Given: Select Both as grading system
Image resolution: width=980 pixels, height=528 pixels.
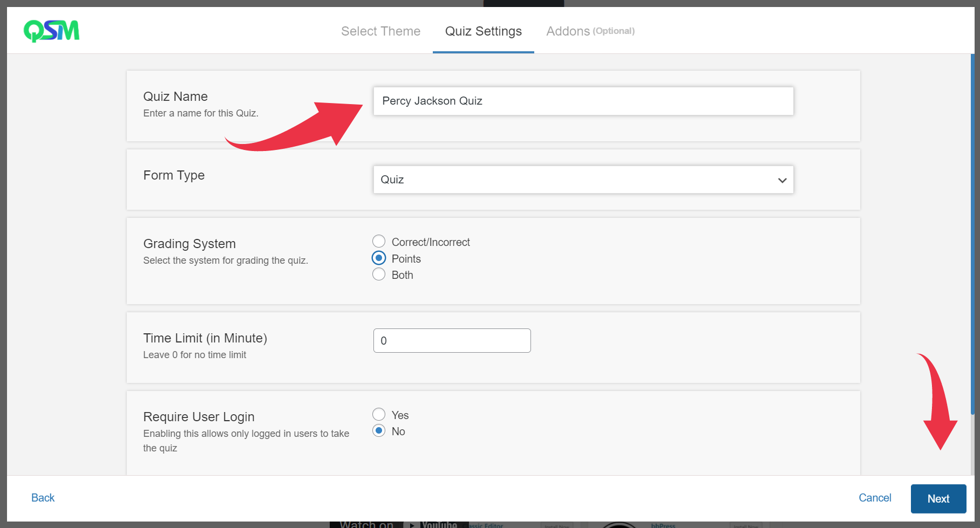Looking at the screenshot, I should [x=379, y=275].
